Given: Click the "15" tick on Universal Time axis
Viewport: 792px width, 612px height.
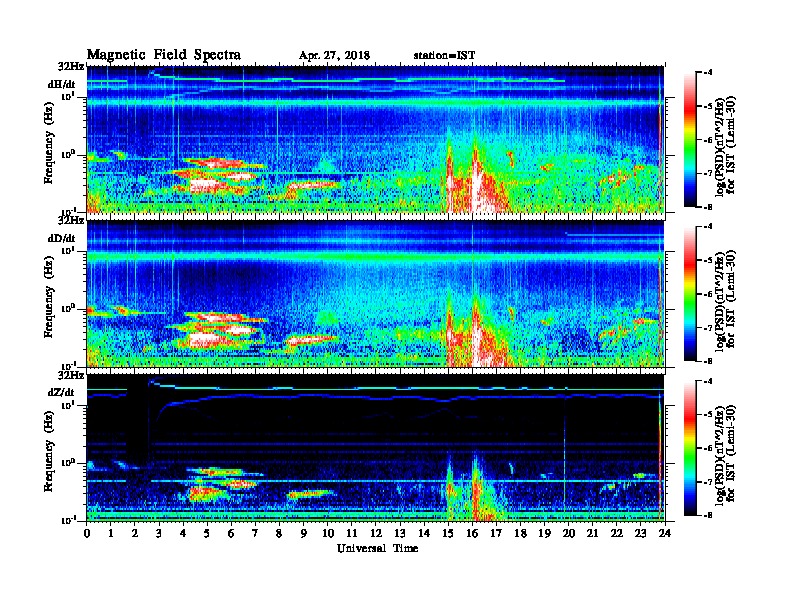Looking at the screenshot, I should [448, 533].
